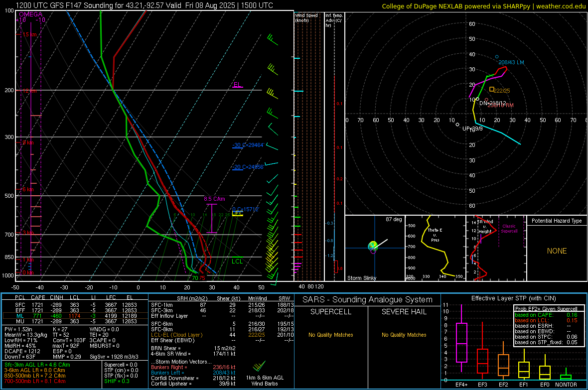Click the yellow LFC marker on skew-T

tap(238, 213)
